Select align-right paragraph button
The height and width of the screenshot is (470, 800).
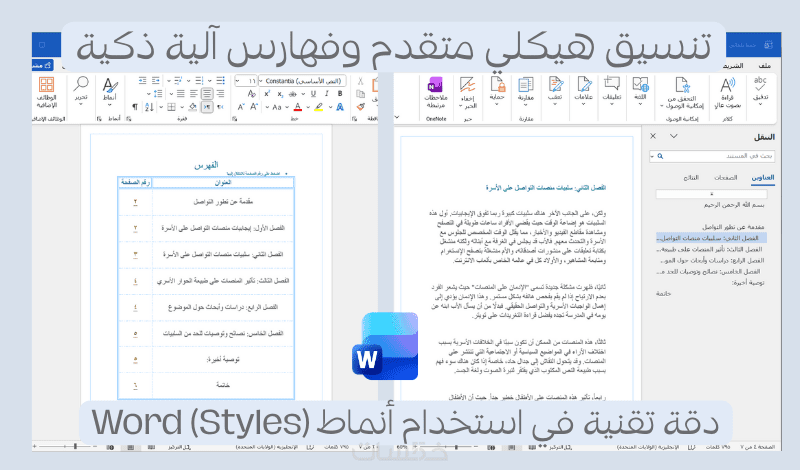(x=220, y=94)
